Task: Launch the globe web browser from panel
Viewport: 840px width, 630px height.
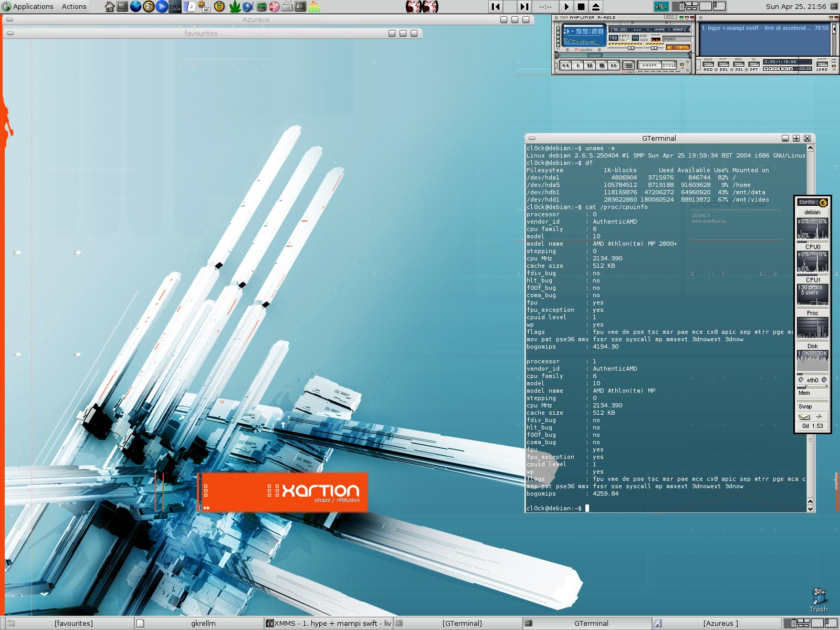Action: [x=135, y=6]
